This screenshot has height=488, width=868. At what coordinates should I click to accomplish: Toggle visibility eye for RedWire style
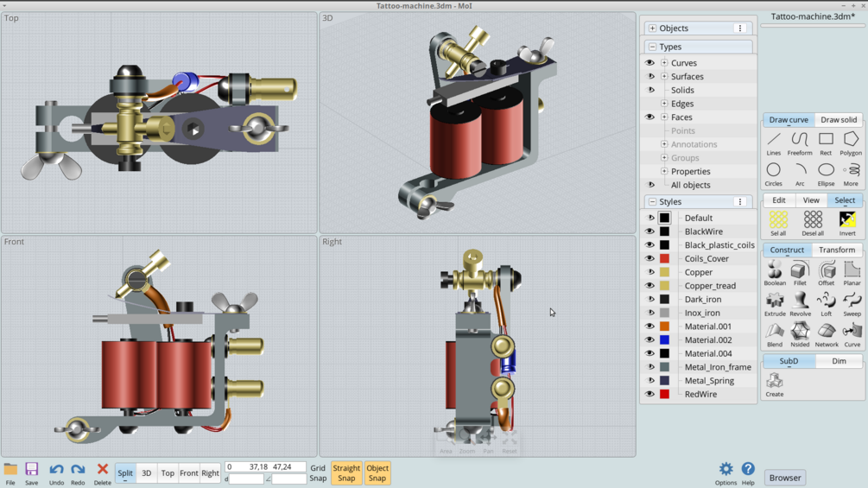[x=649, y=394]
